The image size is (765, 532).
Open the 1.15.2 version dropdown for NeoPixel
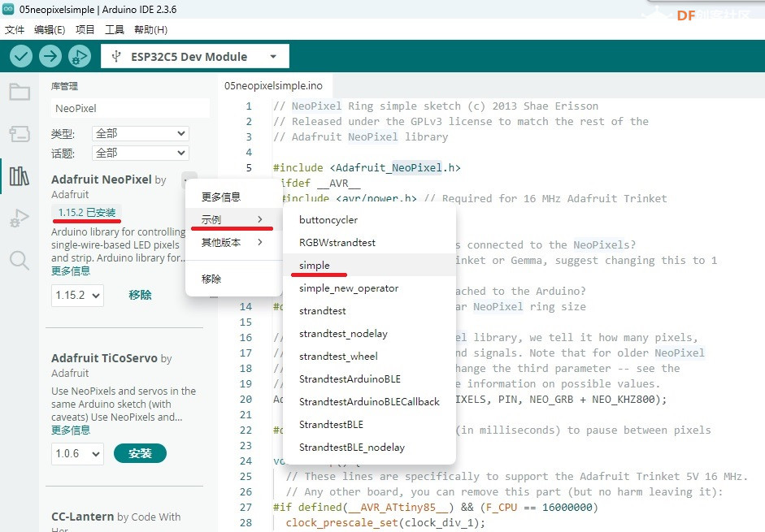click(77, 296)
